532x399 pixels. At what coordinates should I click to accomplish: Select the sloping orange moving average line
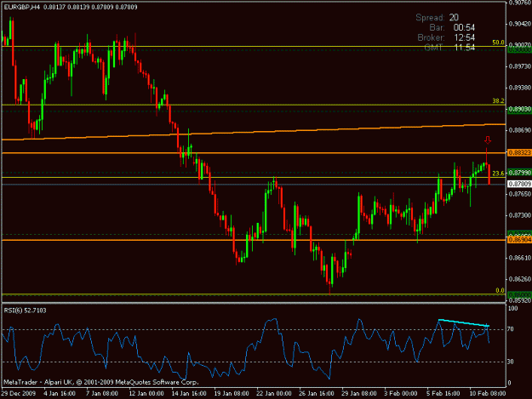point(254,133)
